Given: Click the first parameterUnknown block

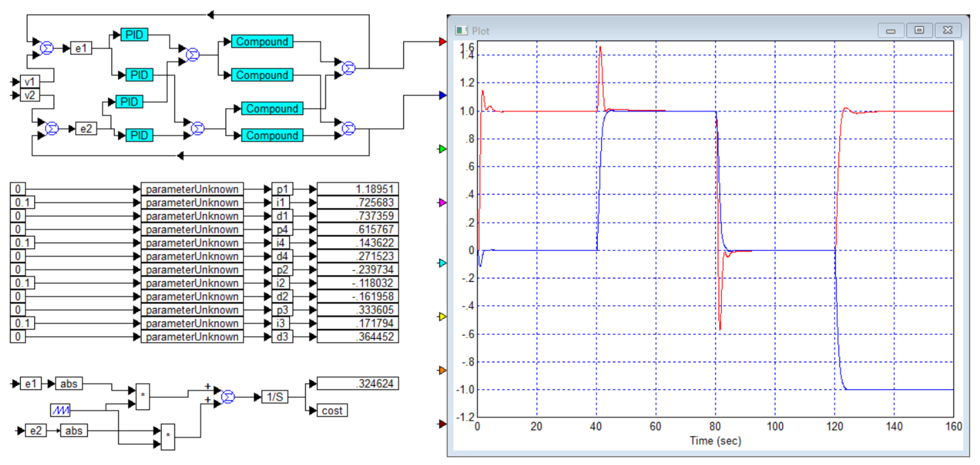Looking at the screenshot, I should [192, 189].
